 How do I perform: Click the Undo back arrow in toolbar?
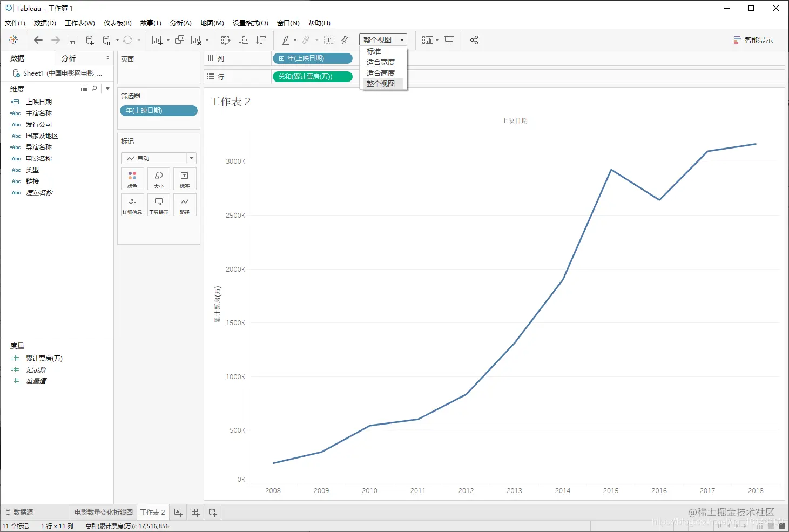(38, 40)
